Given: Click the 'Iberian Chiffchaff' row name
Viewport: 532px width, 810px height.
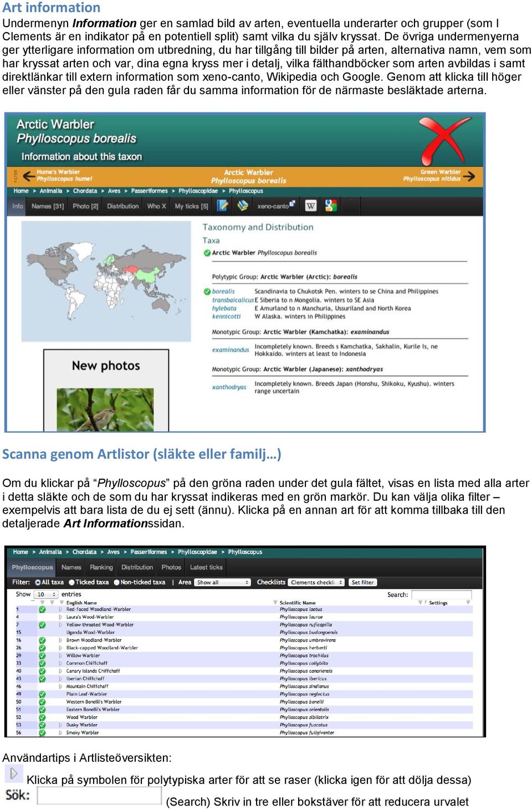Looking at the screenshot, I should [85, 679].
